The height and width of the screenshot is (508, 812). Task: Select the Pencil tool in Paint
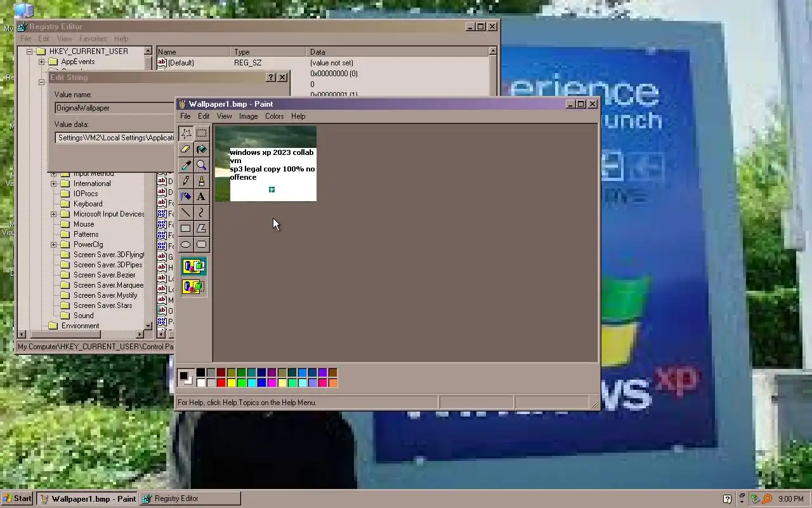(x=186, y=181)
